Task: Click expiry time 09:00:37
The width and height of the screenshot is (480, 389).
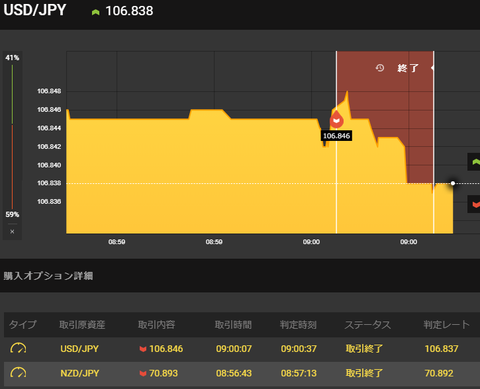Action: click(299, 349)
